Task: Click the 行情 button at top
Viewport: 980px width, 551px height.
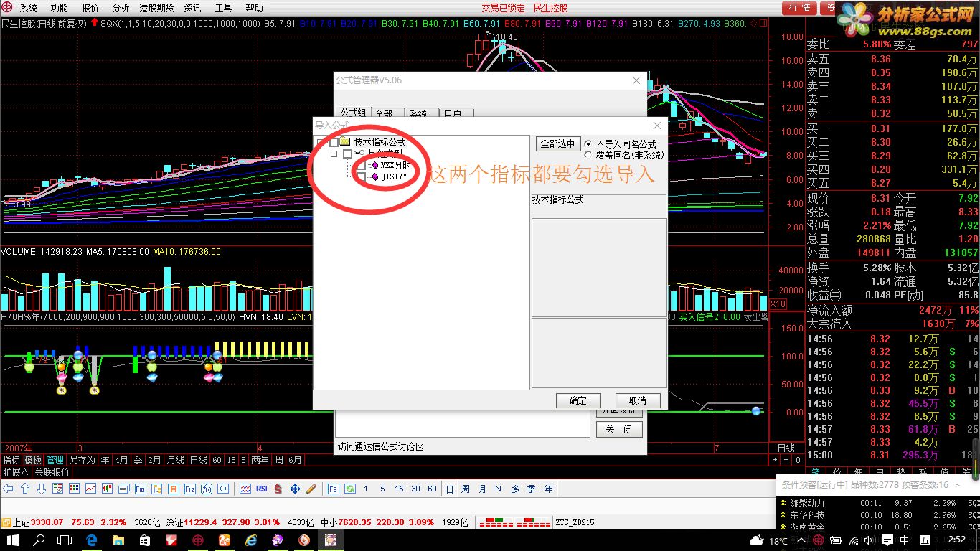Action: [799, 8]
